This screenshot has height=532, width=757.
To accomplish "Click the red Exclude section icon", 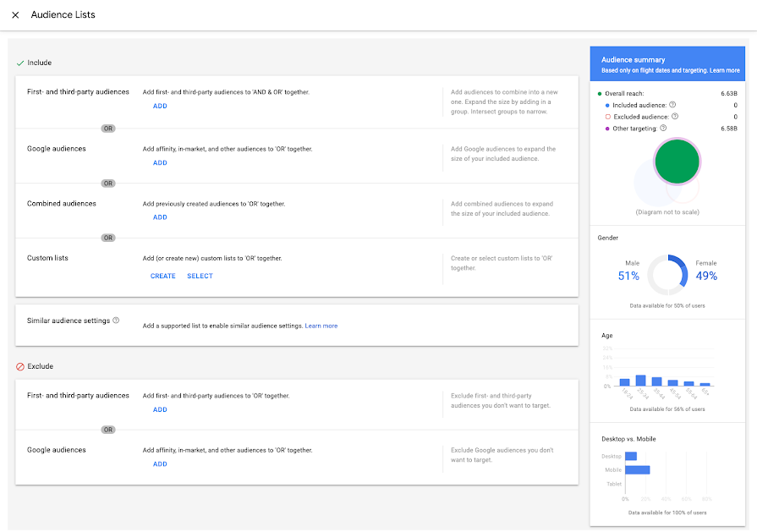I will (x=20, y=366).
